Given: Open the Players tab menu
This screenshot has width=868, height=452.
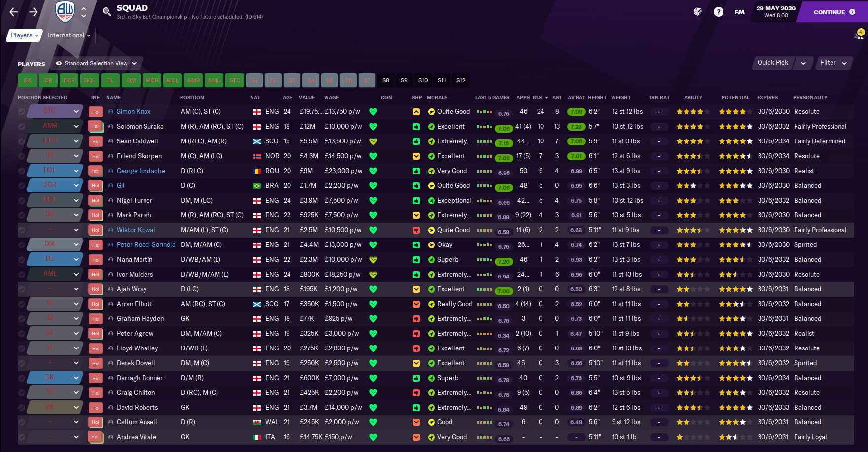Looking at the screenshot, I should point(24,35).
